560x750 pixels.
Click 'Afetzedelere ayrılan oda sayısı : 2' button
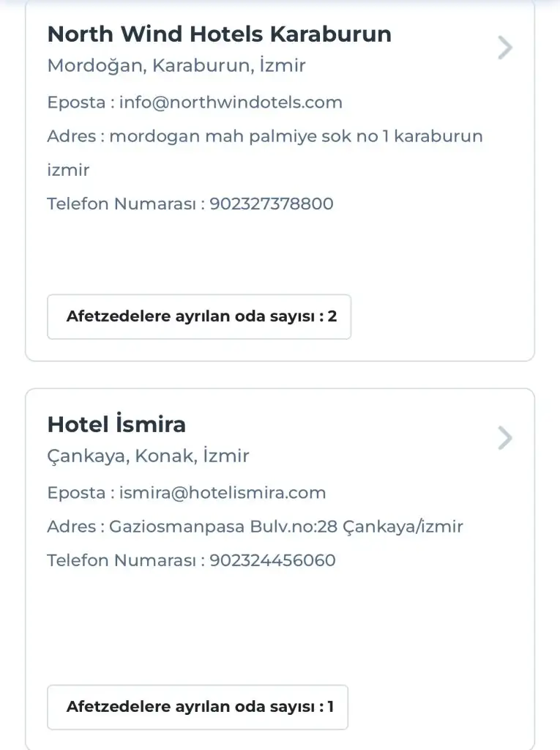click(x=199, y=317)
